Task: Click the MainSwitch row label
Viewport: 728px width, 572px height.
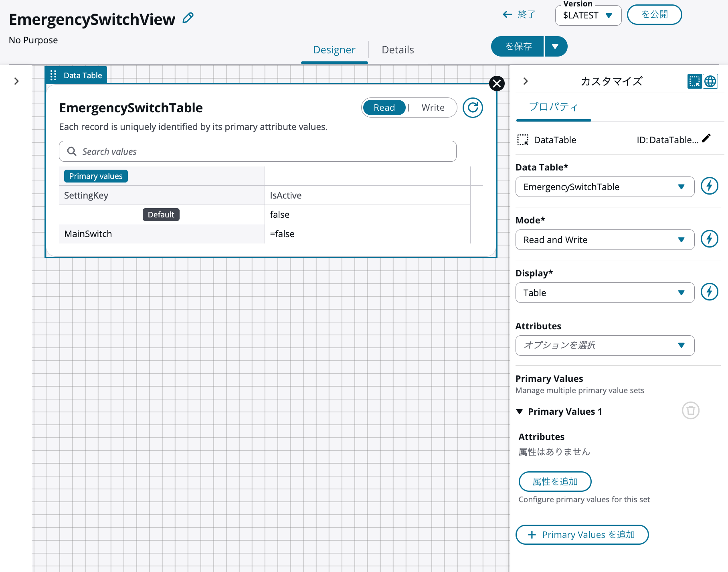Action: (88, 234)
